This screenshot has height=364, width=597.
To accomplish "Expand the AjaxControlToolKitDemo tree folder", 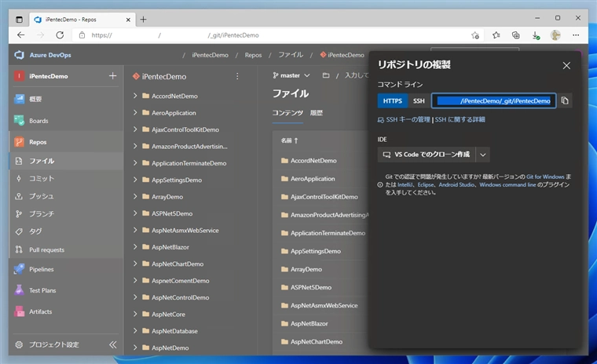I will coord(135,129).
